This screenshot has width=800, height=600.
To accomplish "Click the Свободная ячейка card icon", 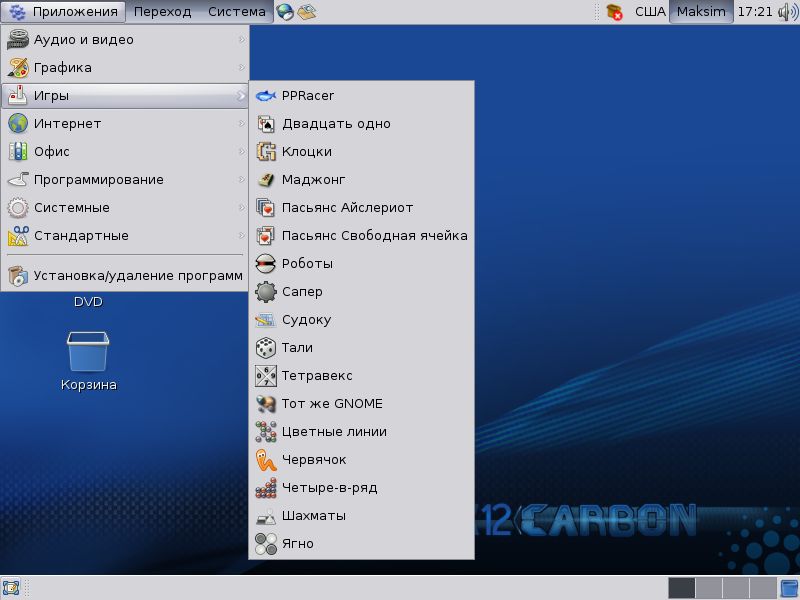I will (x=265, y=236).
